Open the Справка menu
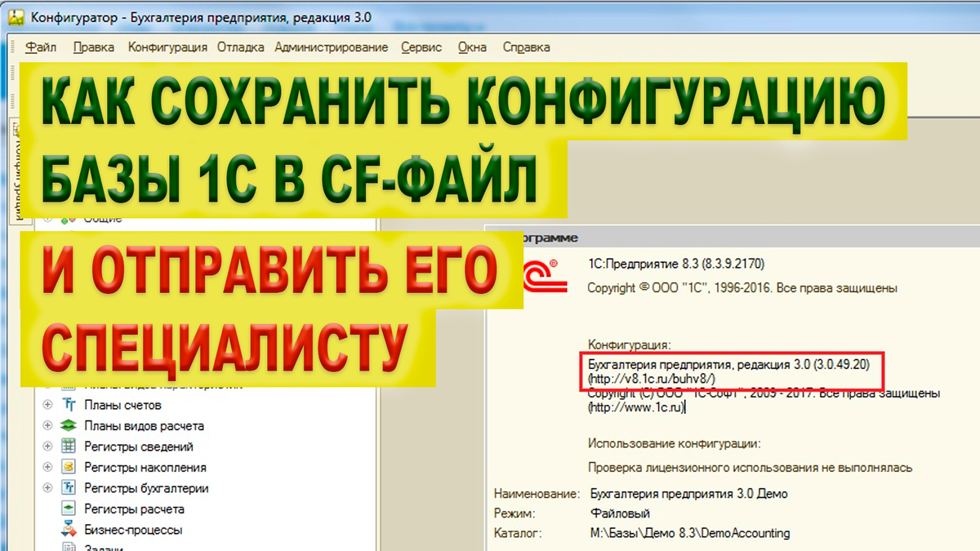The height and width of the screenshot is (551, 980). [x=526, y=47]
